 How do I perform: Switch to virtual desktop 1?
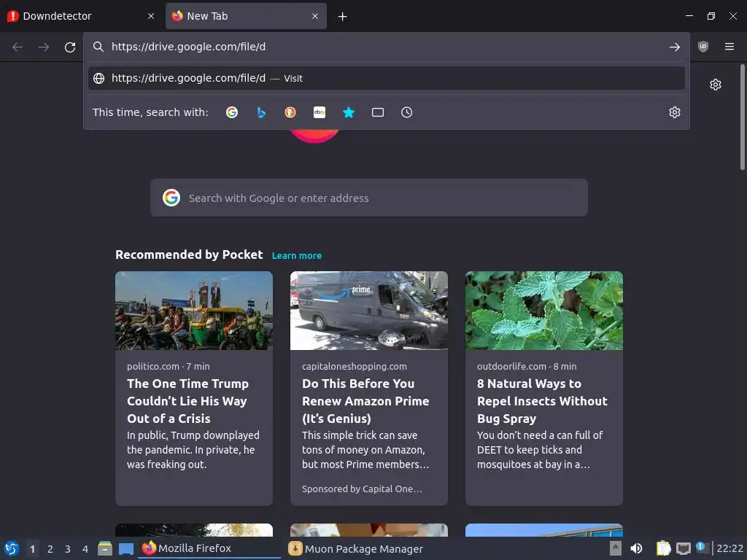point(32,549)
